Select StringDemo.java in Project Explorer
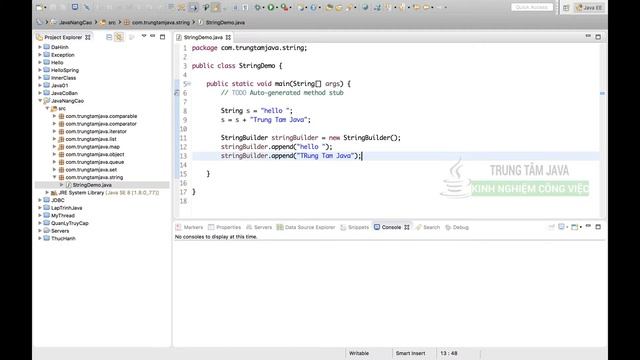Screen dimensions: 640x360 click(92, 185)
